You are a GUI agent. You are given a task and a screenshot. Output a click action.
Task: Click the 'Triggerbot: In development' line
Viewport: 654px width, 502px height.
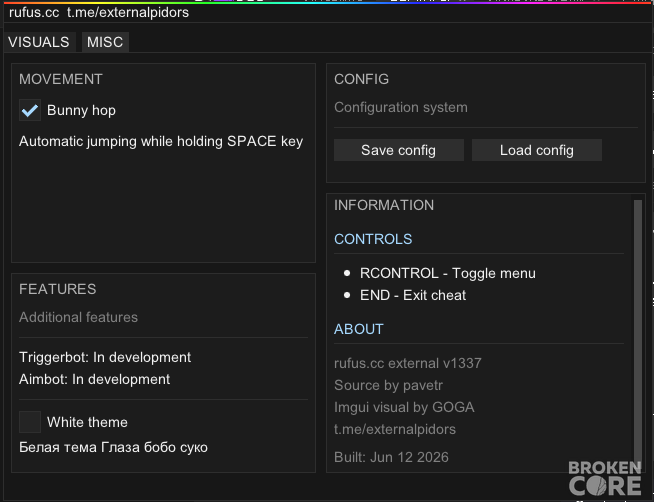coord(105,357)
